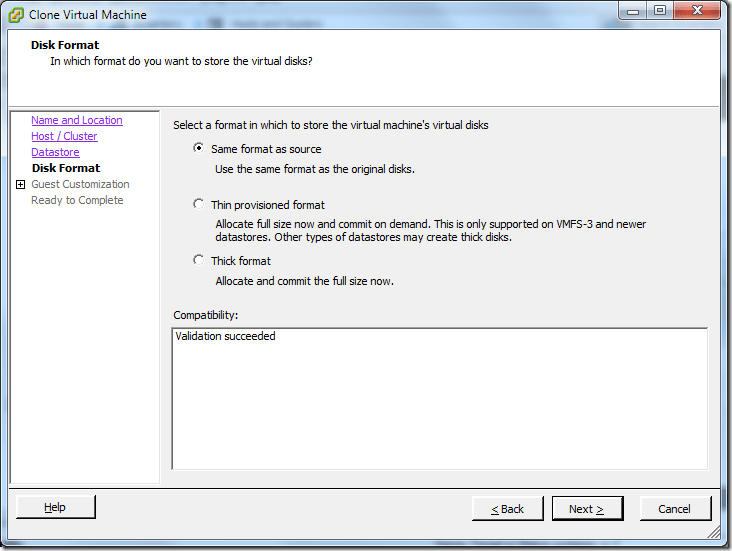Open the Host / Cluster step
Image resolution: width=732 pixels, height=551 pixels.
(64, 136)
